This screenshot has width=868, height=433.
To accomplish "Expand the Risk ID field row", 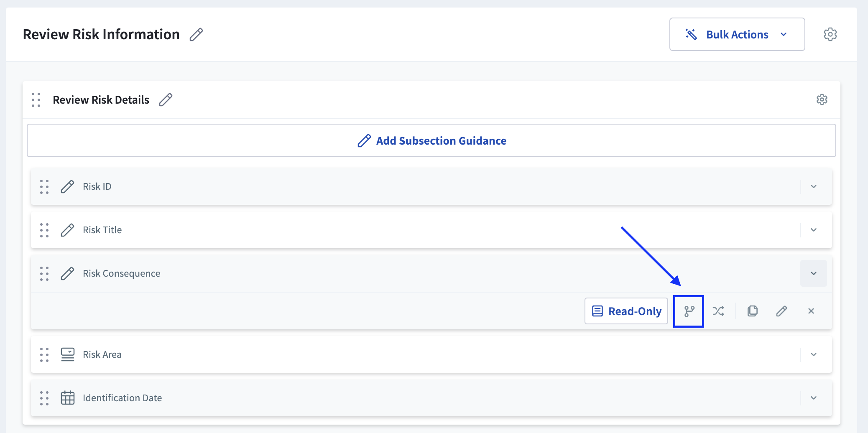I will pos(814,187).
